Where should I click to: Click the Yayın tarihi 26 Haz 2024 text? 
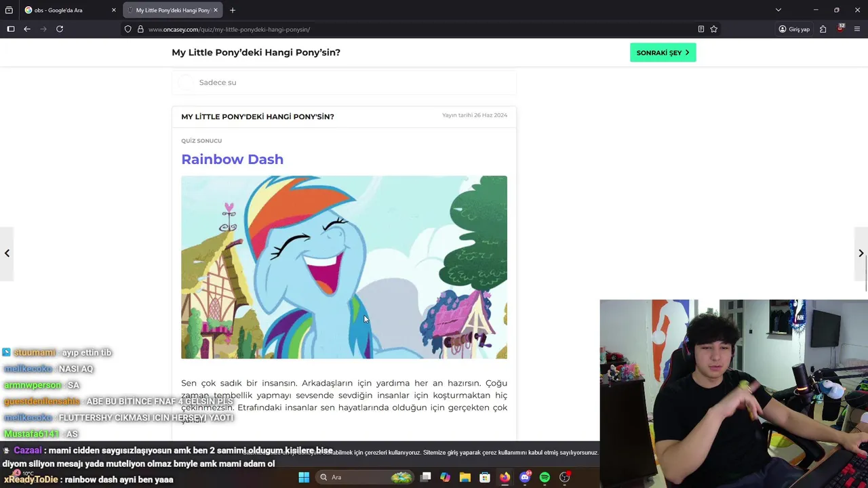coord(475,115)
